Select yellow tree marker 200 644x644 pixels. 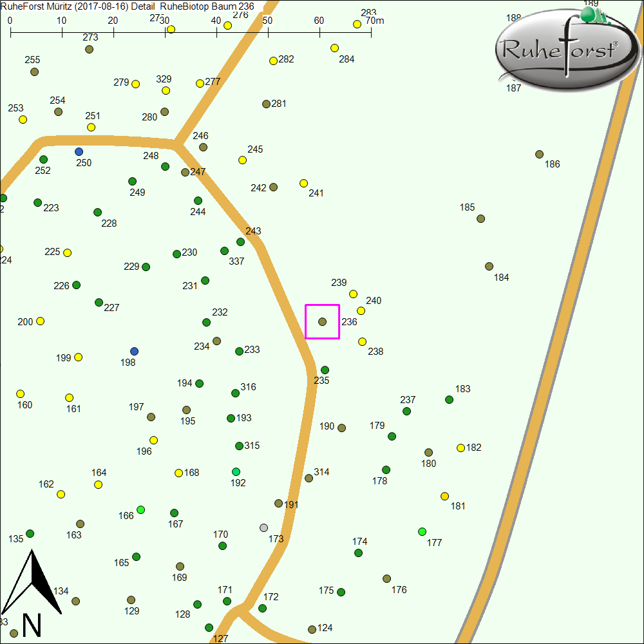click(x=41, y=321)
